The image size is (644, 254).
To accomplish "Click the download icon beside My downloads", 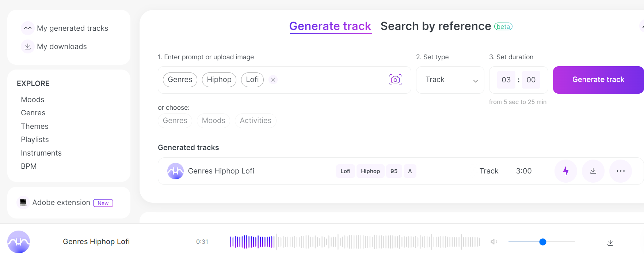I will [x=28, y=46].
